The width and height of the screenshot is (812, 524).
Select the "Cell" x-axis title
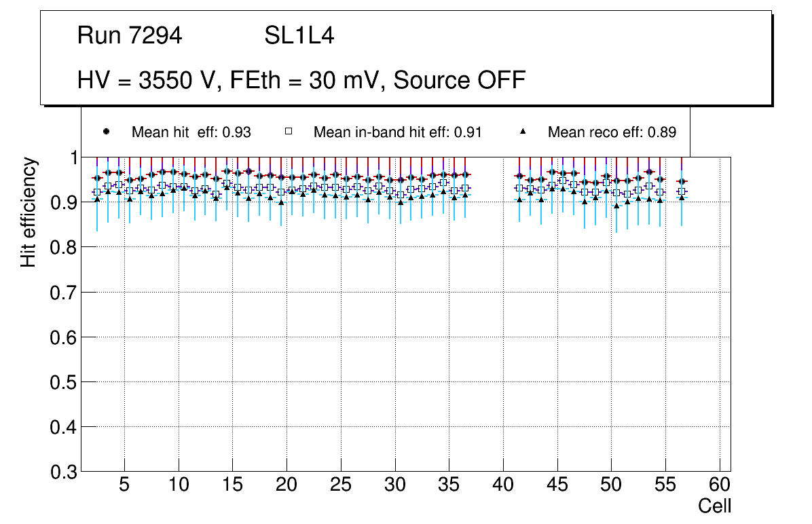click(x=715, y=506)
